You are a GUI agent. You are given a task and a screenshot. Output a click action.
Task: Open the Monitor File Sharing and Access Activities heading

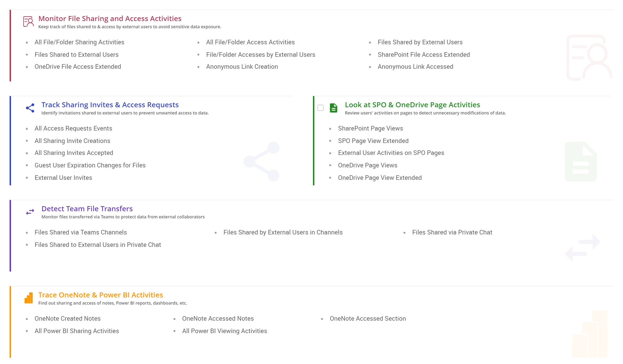tap(110, 18)
